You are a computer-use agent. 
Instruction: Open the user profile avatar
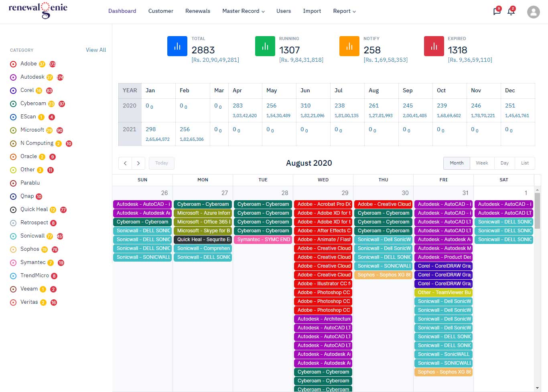click(x=533, y=12)
